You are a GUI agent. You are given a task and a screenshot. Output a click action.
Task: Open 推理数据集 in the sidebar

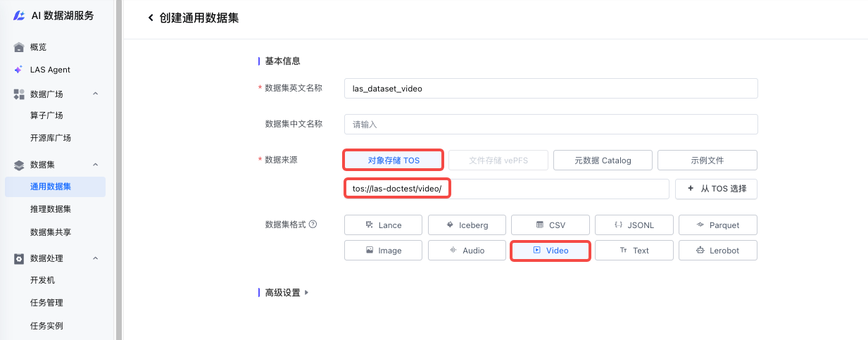tap(50, 209)
